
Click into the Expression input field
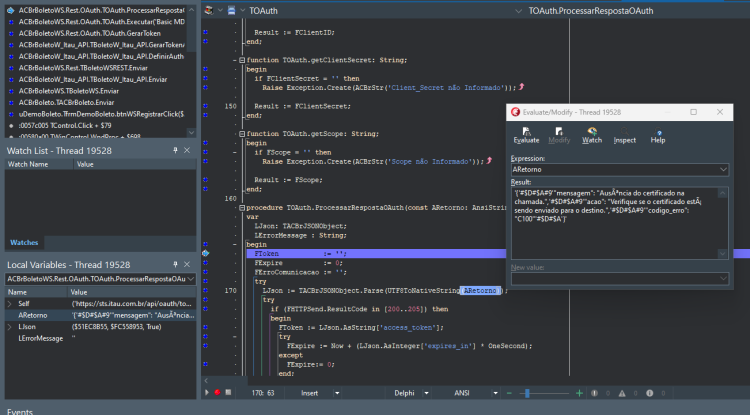pyautogui.click(x=615, y=169)
